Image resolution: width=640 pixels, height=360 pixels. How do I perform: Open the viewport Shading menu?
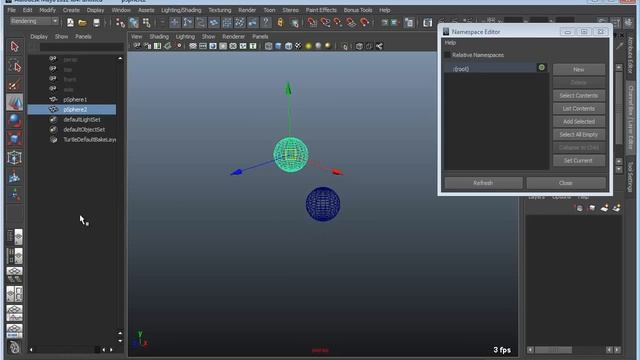159,36
